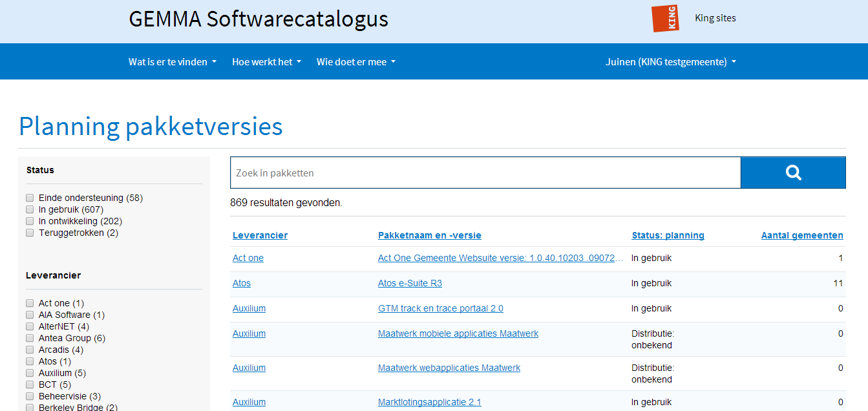868x411 pixels.
Task: Sort by the Leverancier column header
Action: pos(260,235)
